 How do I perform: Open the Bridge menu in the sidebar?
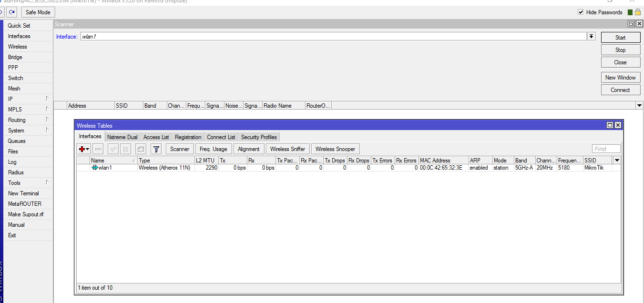point(15,57)
